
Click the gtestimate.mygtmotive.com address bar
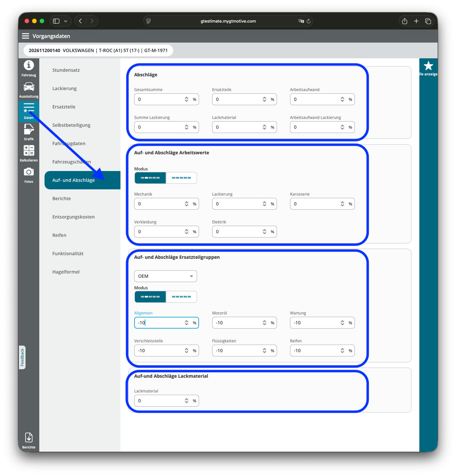[x=228, y=21]
